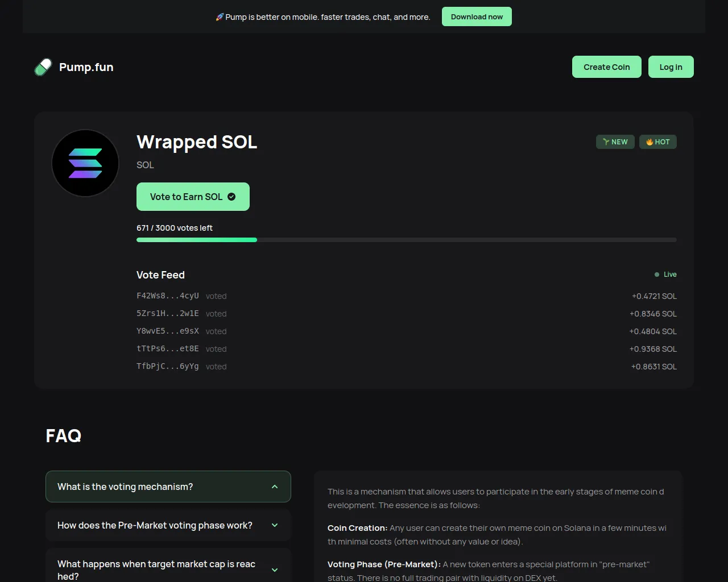Select voter address 5Zrs1H...2w1E
This screenshot has width=728, height=582.
pyautogui.click(x=168, y=314)
